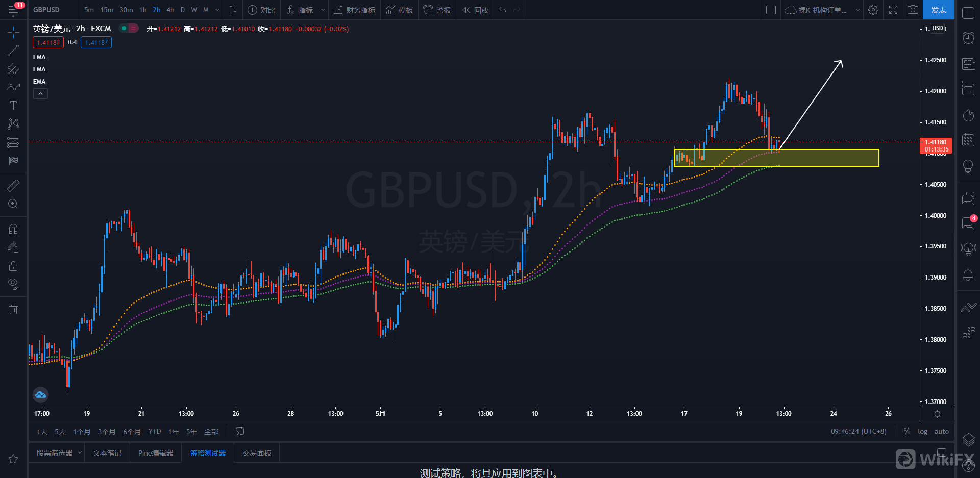Click the zoom in magnifier tool
The width and height of the screenshot is (980, 478).
point(13,204)
